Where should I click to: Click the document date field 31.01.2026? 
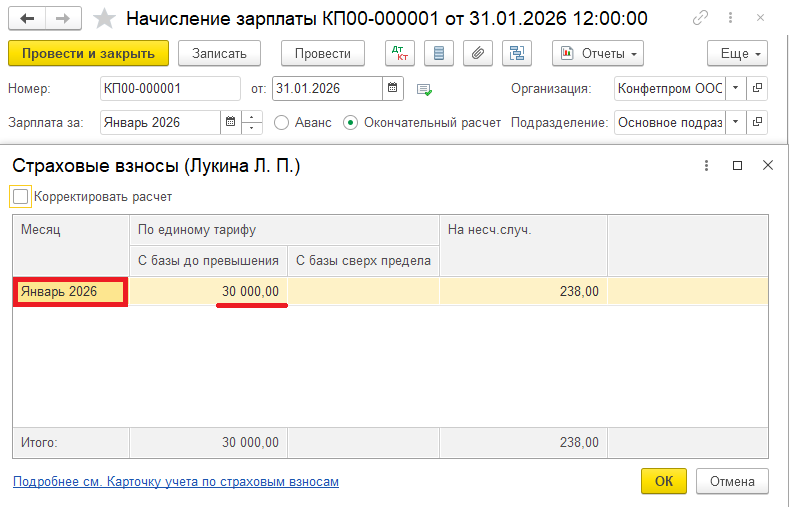[x=328, y=88]
